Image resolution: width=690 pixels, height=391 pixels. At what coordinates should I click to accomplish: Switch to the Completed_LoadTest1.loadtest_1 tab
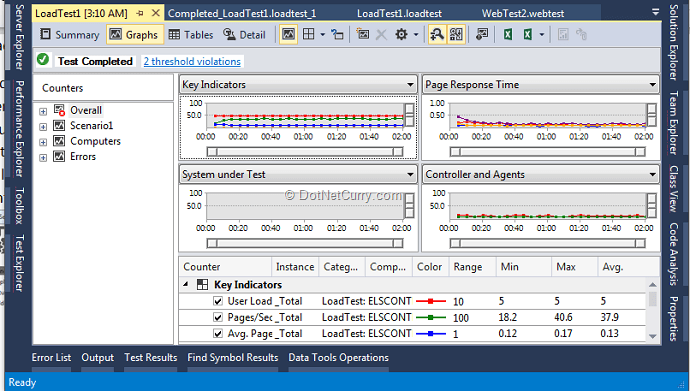click(242, 14)
